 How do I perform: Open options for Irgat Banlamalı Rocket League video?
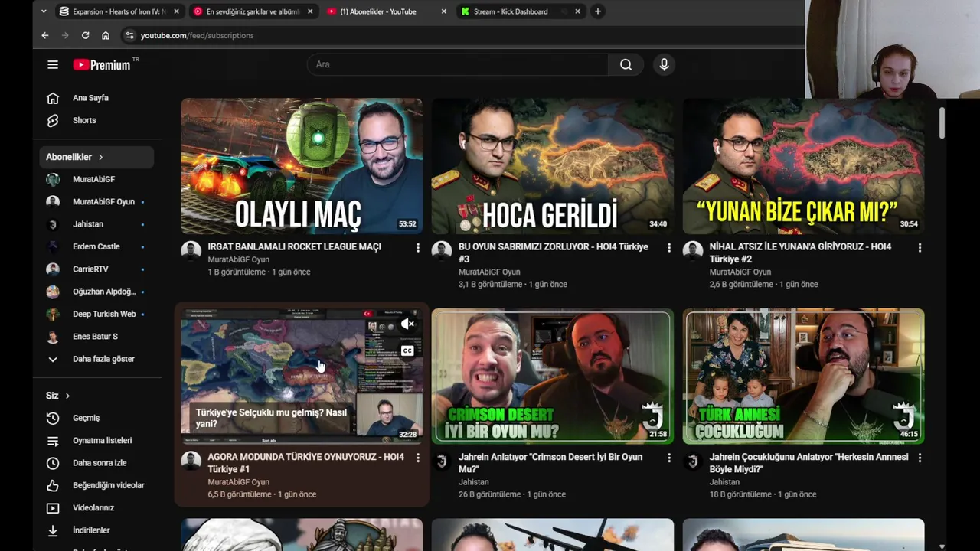coord(417,248)
